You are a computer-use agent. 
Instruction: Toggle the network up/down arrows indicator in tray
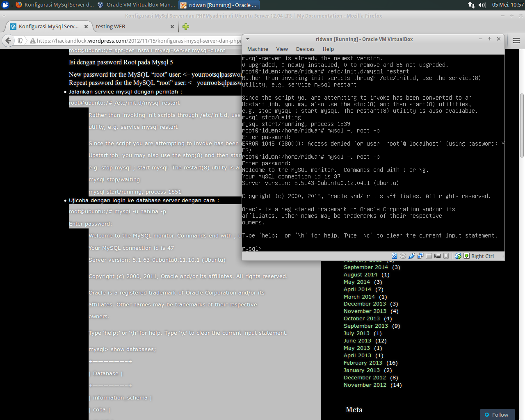tap(472, 5)
